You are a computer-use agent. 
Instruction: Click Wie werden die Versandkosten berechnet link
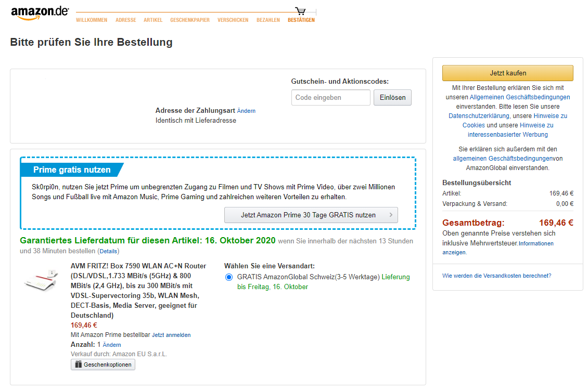[x=496, y=276]
